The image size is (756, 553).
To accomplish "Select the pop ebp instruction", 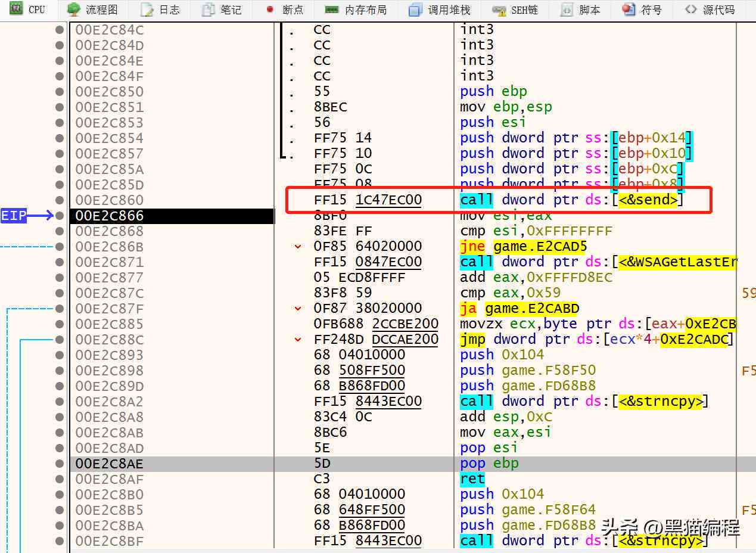I will point(489,464).
